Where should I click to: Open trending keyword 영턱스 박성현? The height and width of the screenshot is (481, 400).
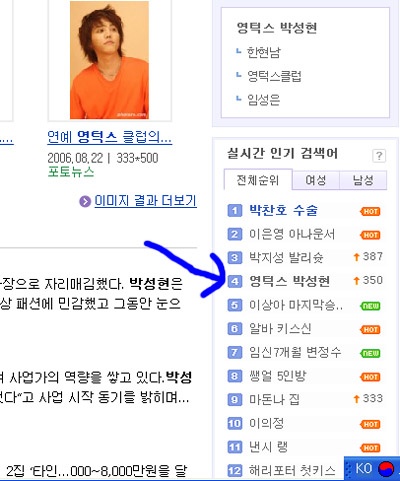point(290,281)
